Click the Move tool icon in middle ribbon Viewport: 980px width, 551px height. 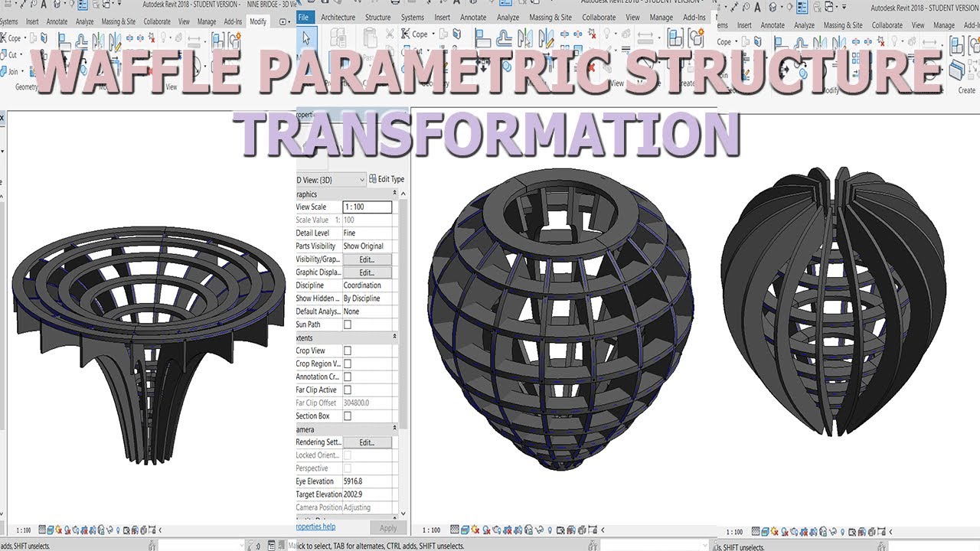[x=483, y=65]
